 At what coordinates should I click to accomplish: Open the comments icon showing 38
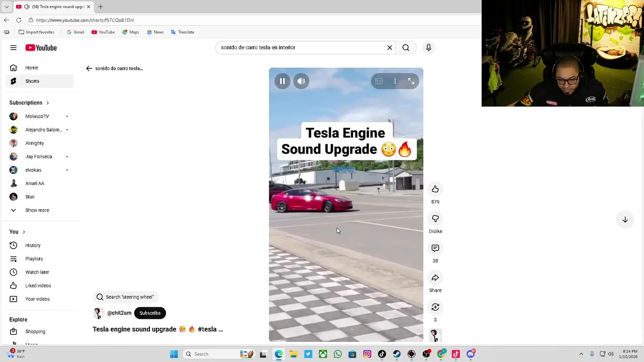click(x=435, y=248)
